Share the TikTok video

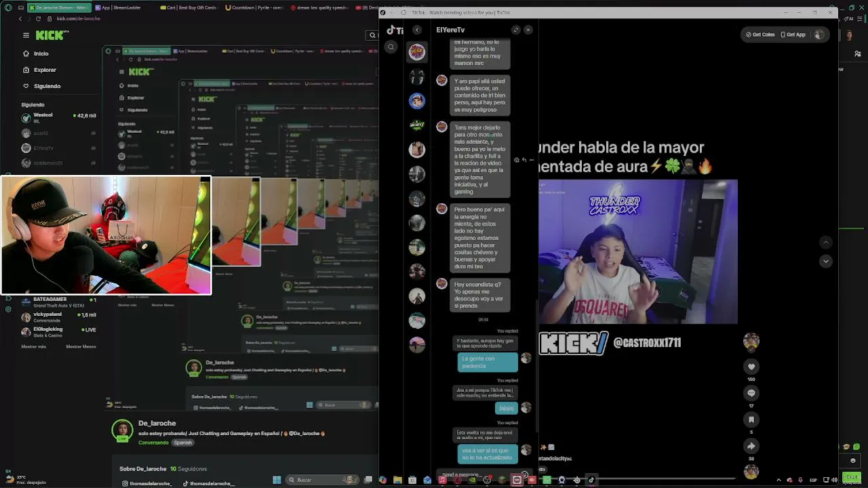pos(751,446)
